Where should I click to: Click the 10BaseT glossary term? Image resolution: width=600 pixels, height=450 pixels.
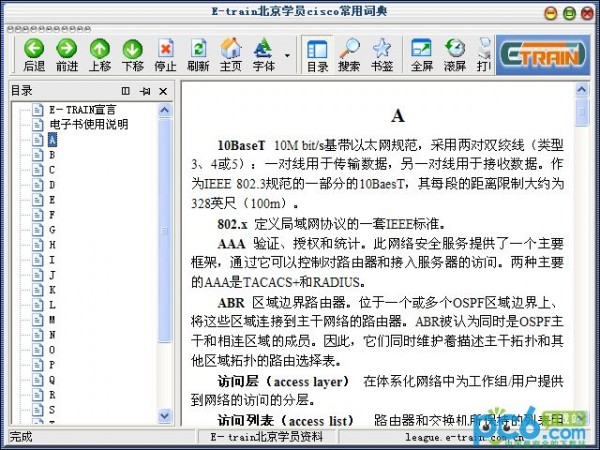pos(241,145)
